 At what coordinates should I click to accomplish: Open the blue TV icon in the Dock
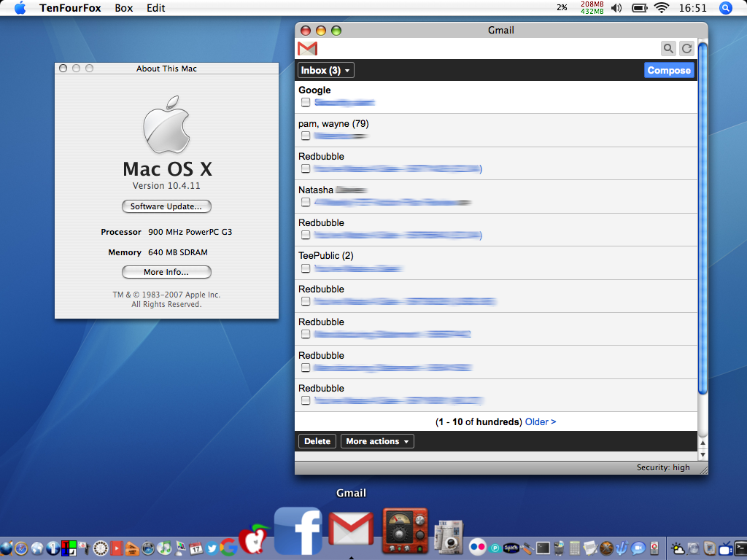point(726,548)
